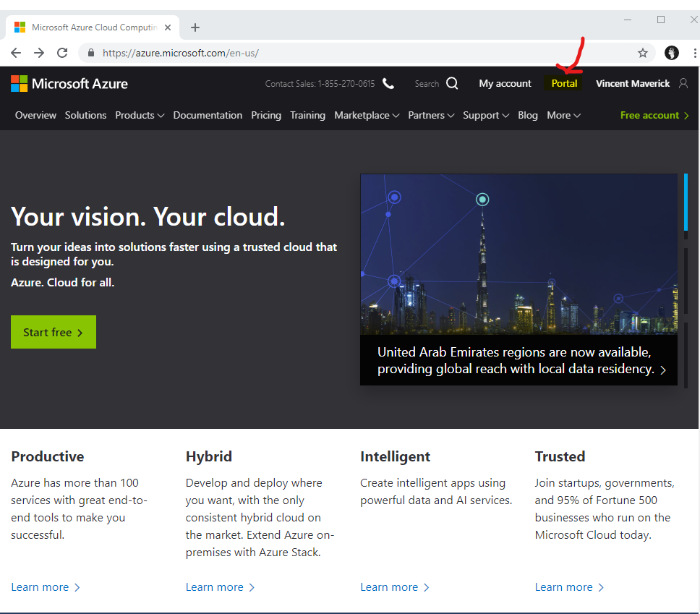The image size is (700, 614).
Task: Click the Microsoft Azure logo
Action: tap(69, 83)
